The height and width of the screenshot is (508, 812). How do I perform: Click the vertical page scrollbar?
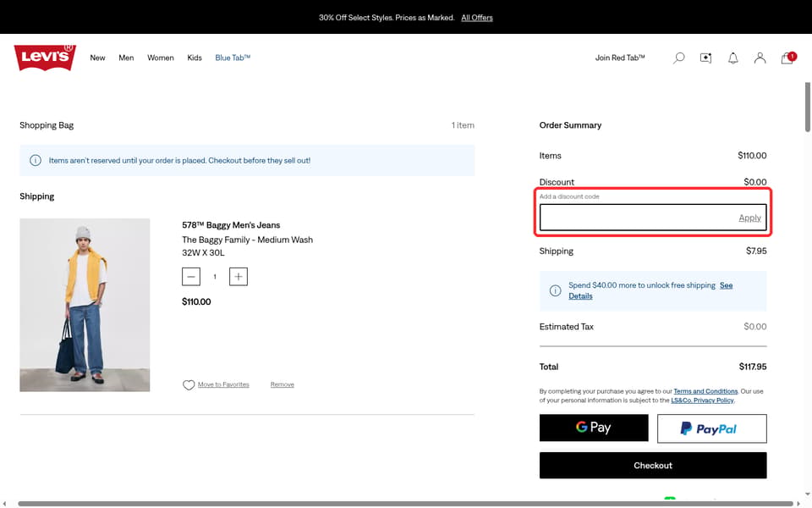(x=807, y=107)
